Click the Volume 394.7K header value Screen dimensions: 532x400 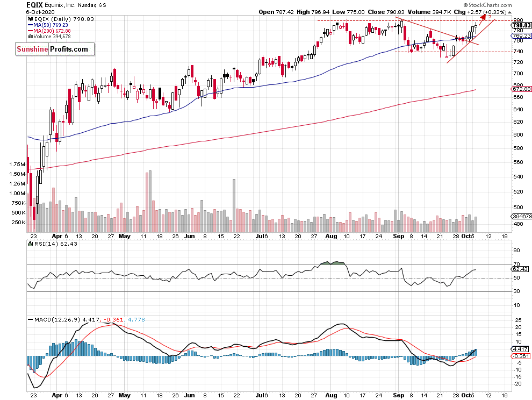point(429,12)
